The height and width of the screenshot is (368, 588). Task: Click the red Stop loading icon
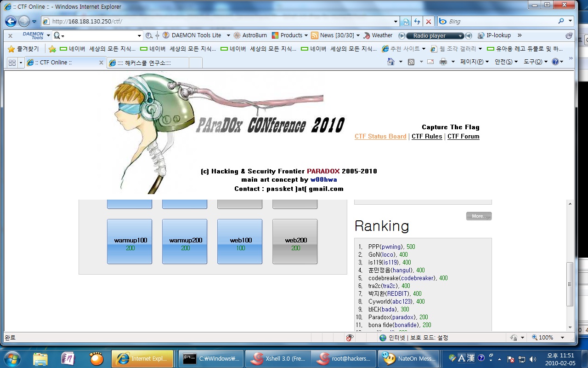coord(429,22)
